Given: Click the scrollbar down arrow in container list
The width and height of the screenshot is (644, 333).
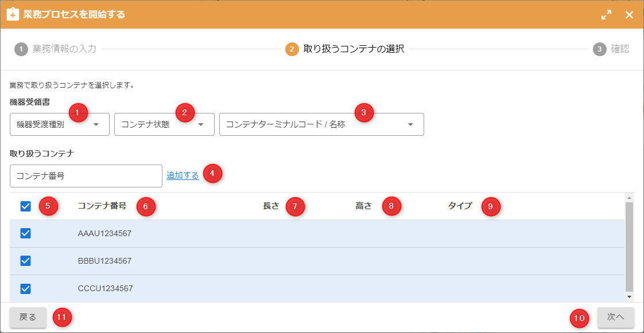Looking at the screenshot, I should click(629, 297).
